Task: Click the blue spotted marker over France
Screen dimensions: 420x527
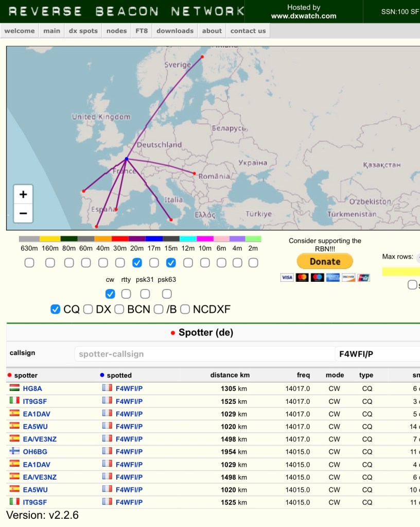Action: [x=126, y=159]
